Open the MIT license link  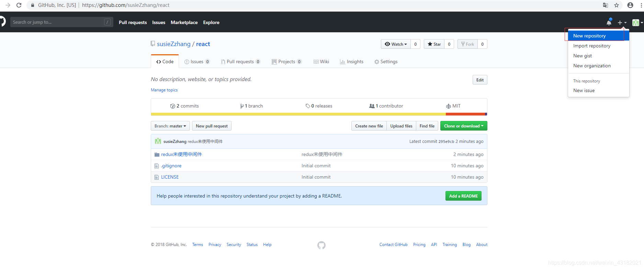point(453,106)
